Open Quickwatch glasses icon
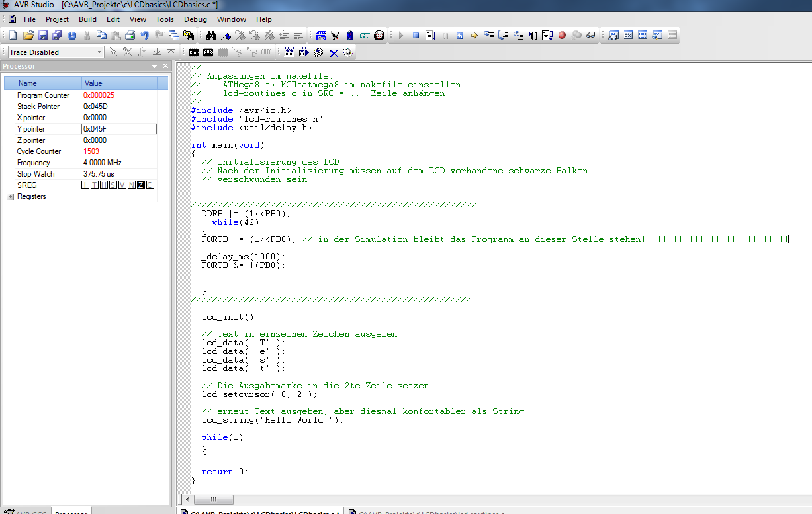 [591, 35]
